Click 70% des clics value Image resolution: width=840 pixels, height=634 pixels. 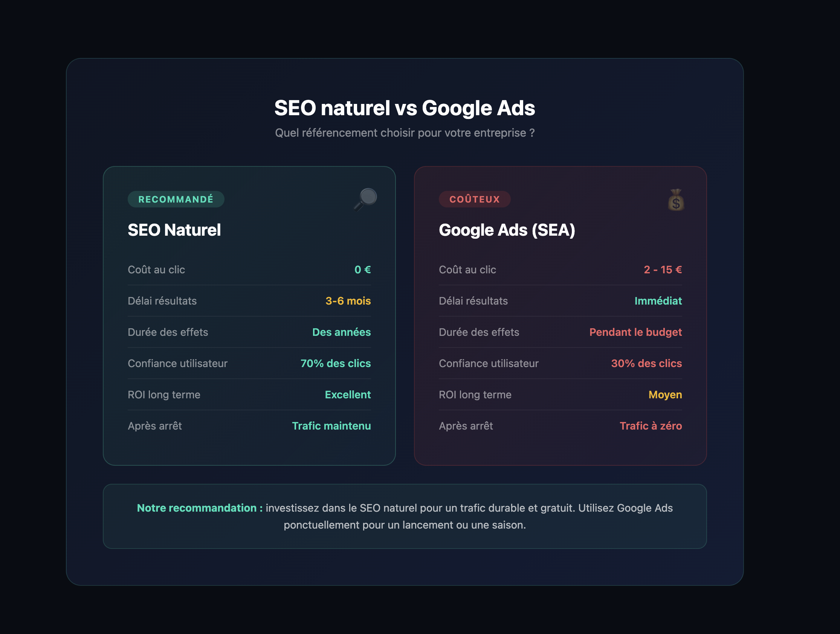click(335, 363)
